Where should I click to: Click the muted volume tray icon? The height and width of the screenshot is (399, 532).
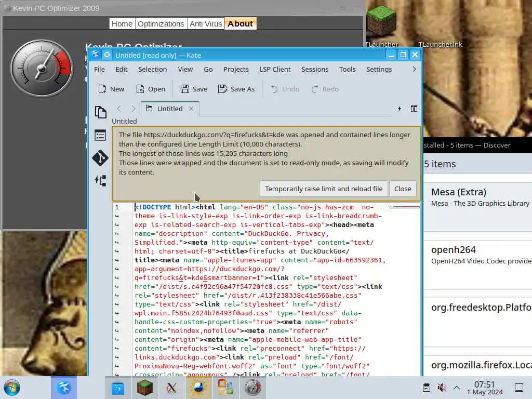442,388
